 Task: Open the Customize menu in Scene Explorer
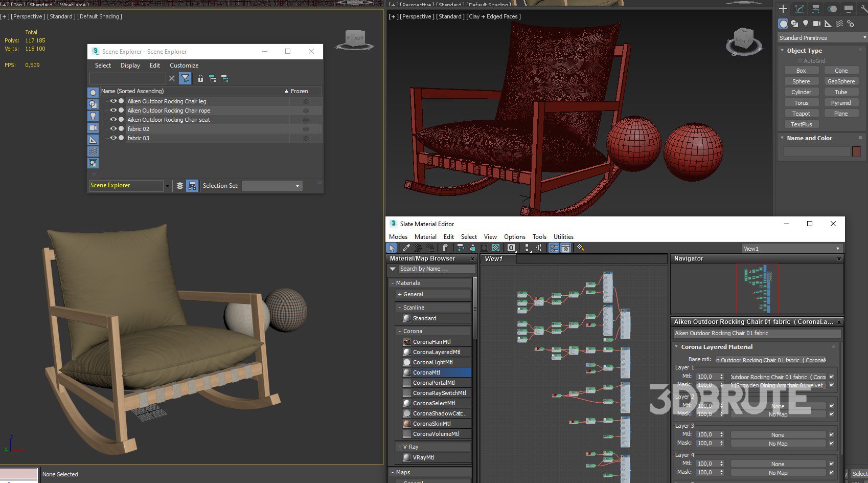click(x=184, y=65)
